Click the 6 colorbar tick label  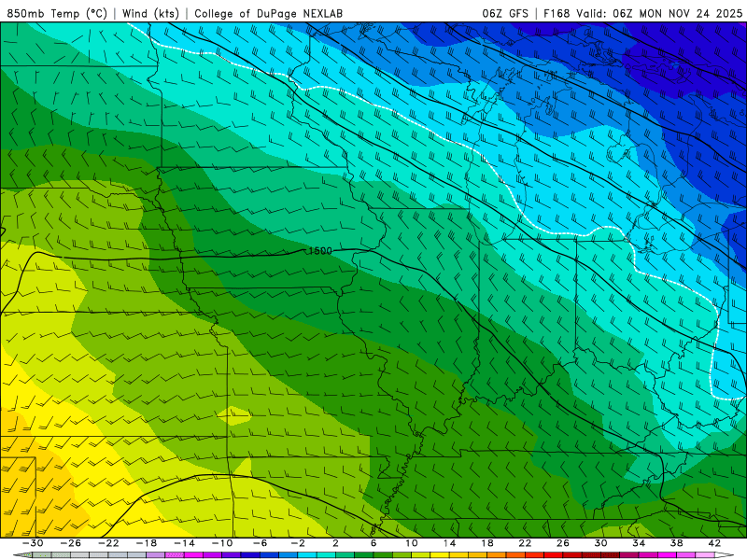point(373,543)
